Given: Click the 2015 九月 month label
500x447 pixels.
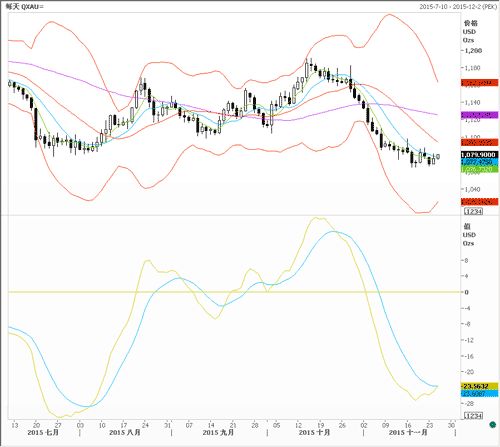Looking at the screenshot, I should tap(218, 432).
